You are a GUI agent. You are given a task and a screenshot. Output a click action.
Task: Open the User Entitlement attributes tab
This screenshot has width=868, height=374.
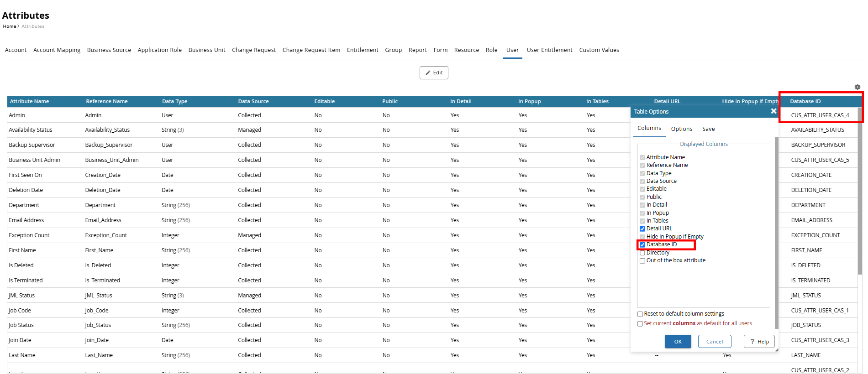point(549,50)
